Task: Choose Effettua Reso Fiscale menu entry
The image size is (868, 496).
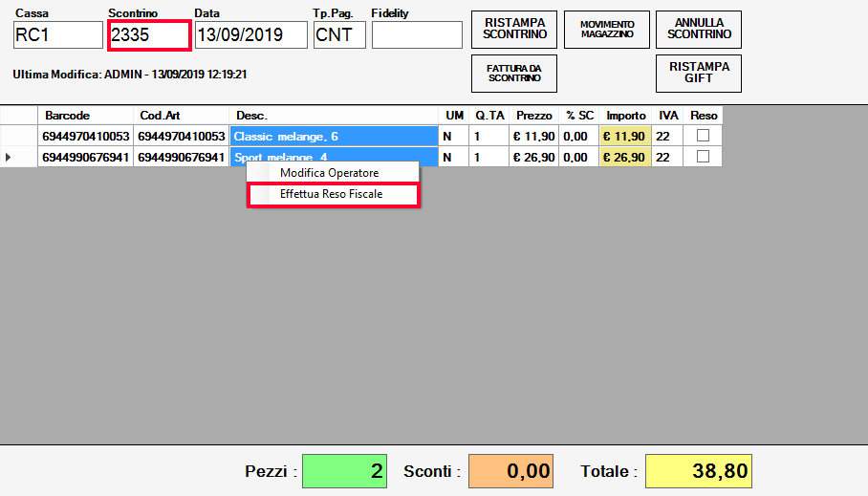Action: 331,194
